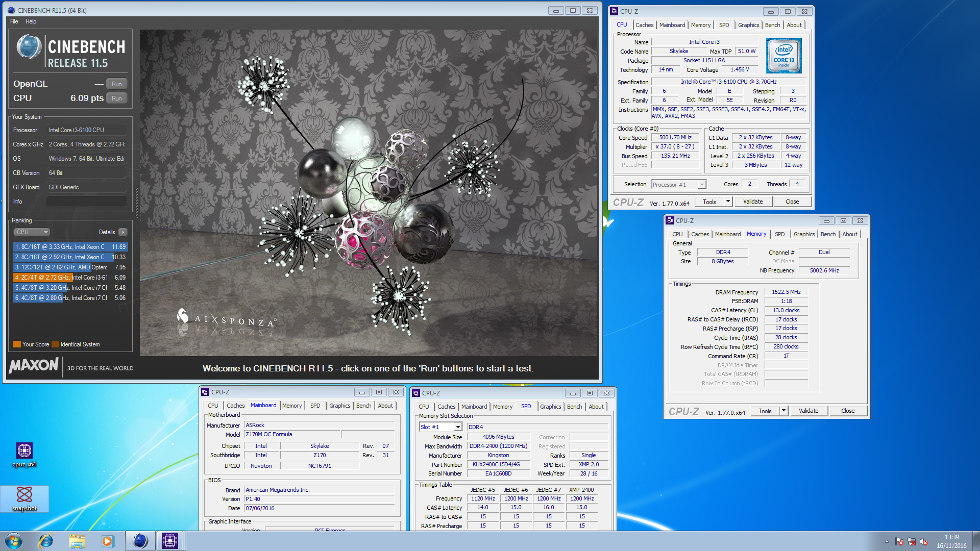Image resolution: width=980 pixels, height=551 pixels.
Task: Click the CPU-Z title icon in the Mainboard window
Action: (205, 392)
